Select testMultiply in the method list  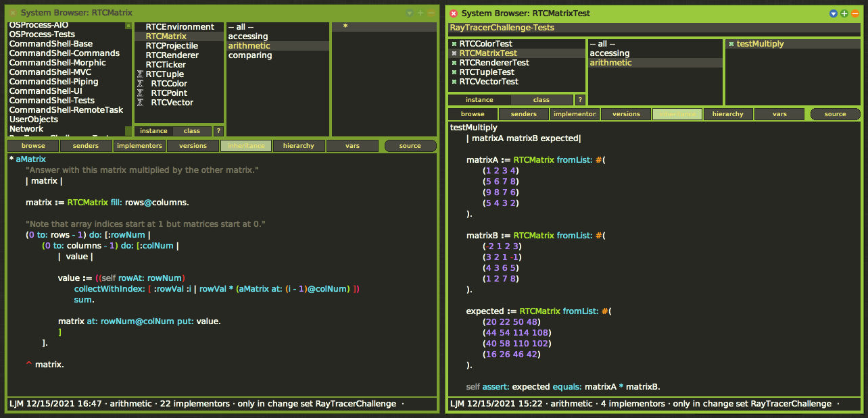(x=794, y=44)
